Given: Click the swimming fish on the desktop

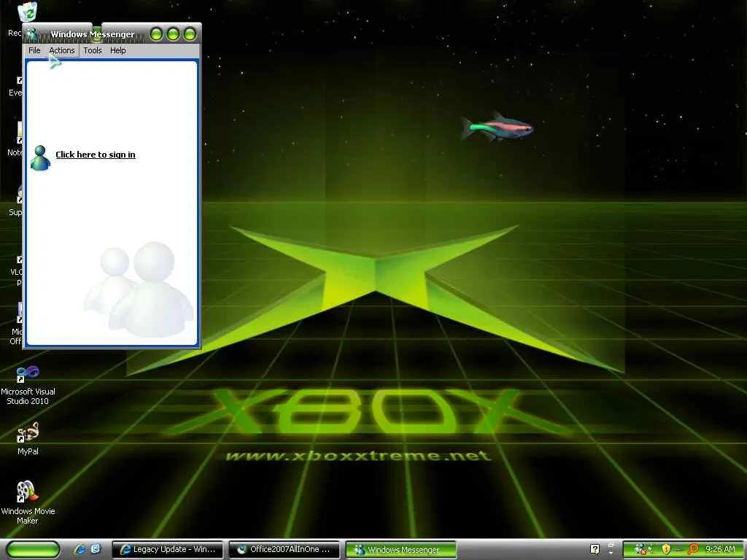Looking at the screenshot, I should 497,127.
